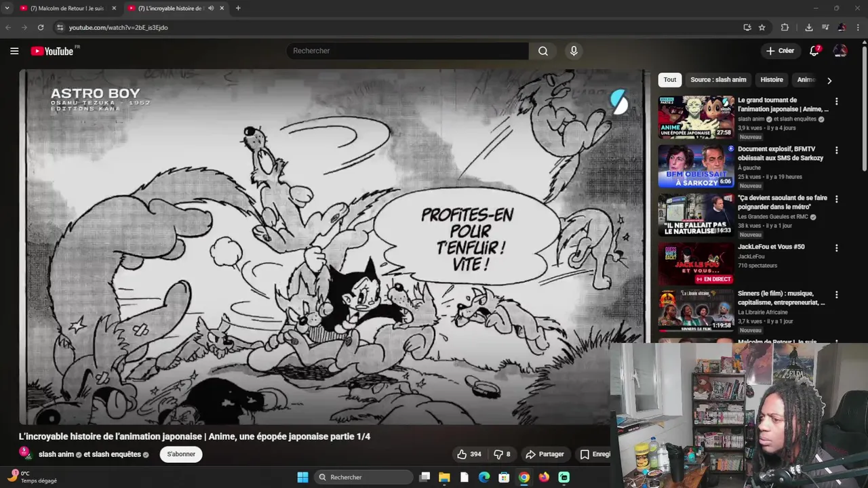Open the JackLeFou live stream thumbnail
The width and height of the screenshot is (868, 488).
click(696, 264)
